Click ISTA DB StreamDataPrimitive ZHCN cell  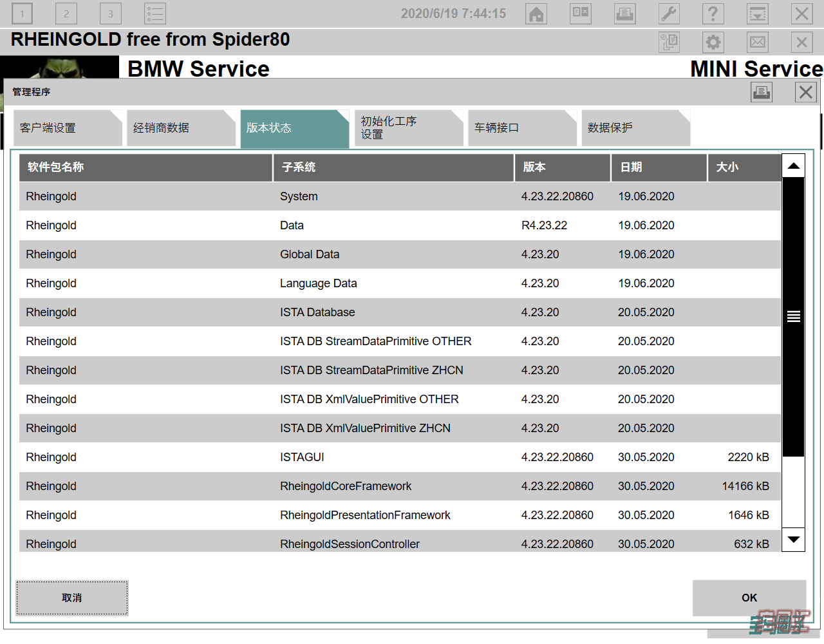tap(371, 370)
